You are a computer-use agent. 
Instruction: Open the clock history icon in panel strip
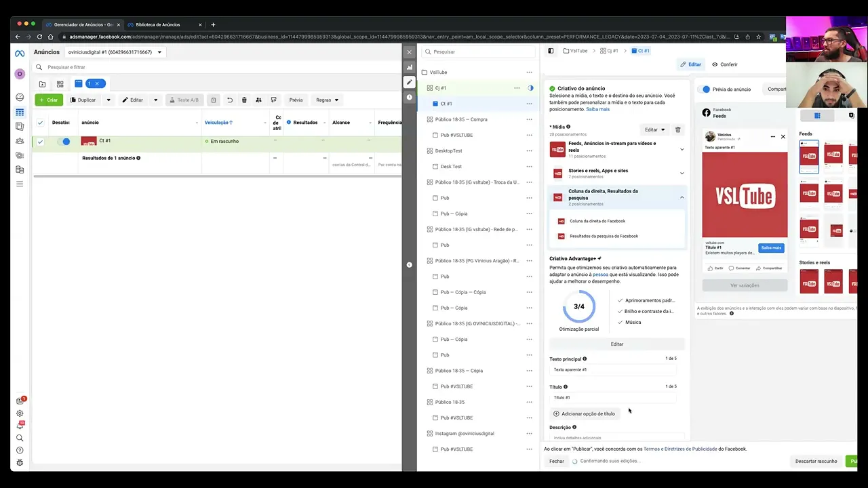(409, 97)
